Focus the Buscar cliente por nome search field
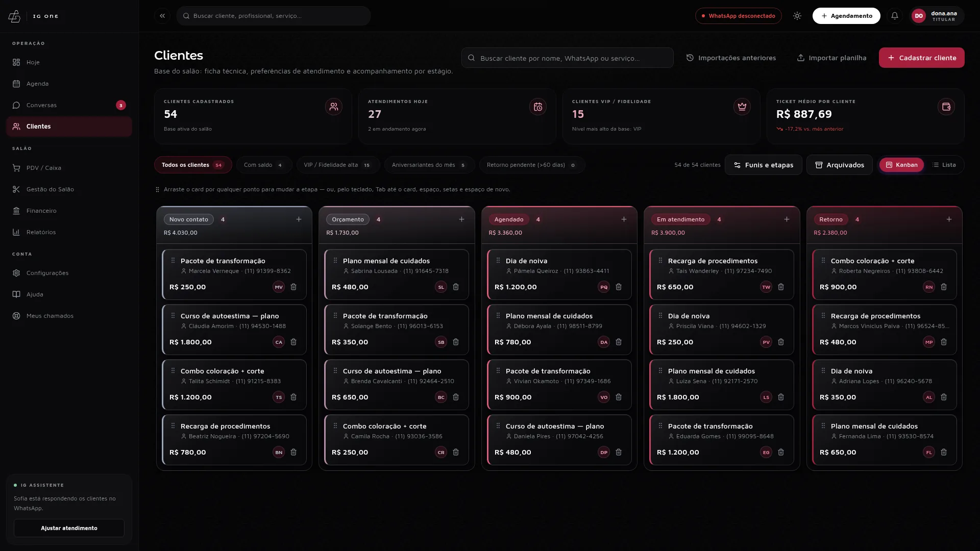 [x=567, y=58]
